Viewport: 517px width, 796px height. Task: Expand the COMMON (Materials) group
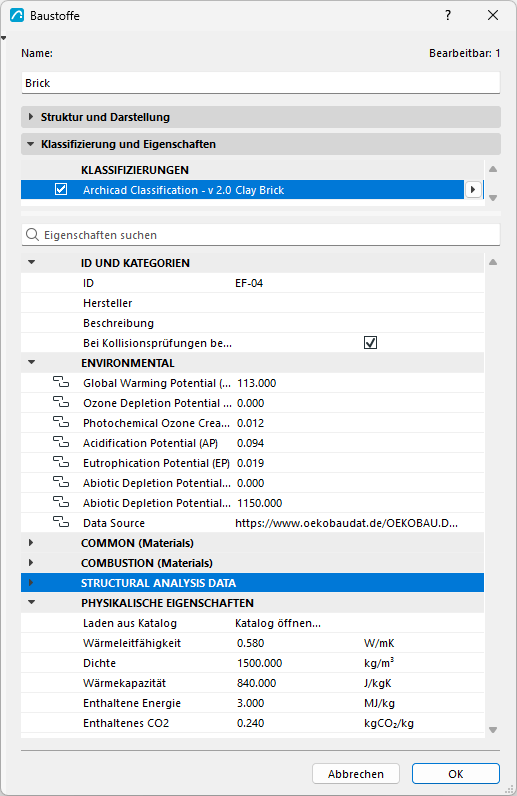pyautogui.click(x=31, y=543)
